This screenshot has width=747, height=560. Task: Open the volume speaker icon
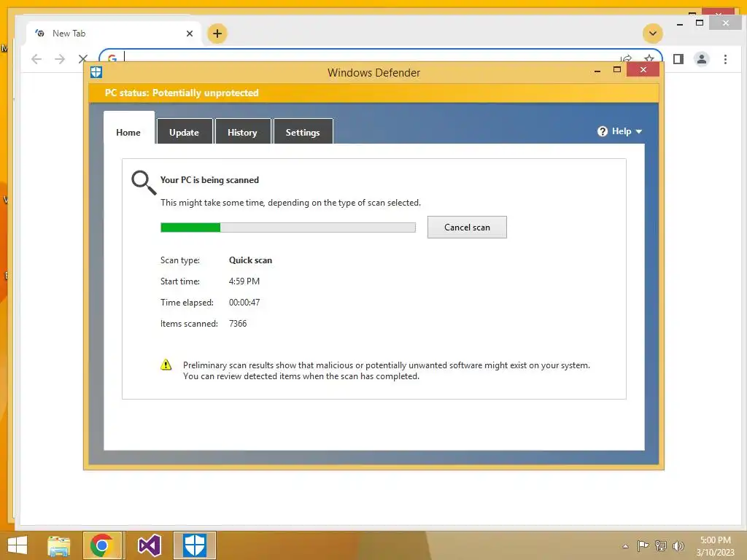click(678, 545)
